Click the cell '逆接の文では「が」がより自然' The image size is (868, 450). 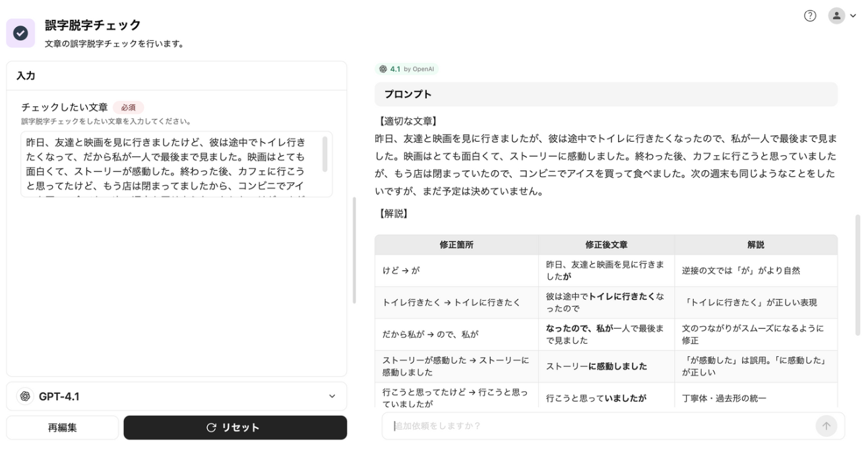point(756,271)
